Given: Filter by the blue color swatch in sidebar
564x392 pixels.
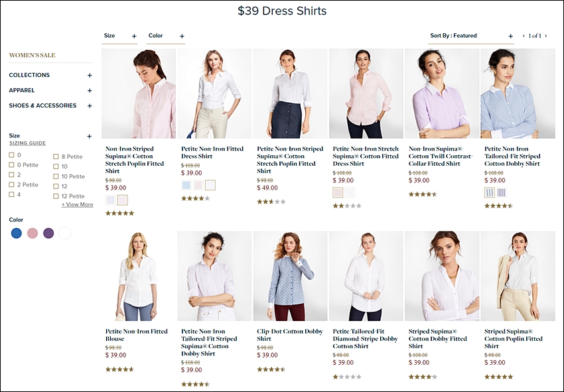Looking at the screenshot, I should click(x=17, y=233).
